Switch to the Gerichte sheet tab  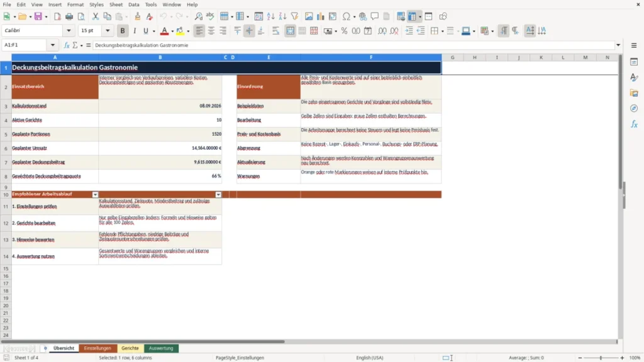130,348
